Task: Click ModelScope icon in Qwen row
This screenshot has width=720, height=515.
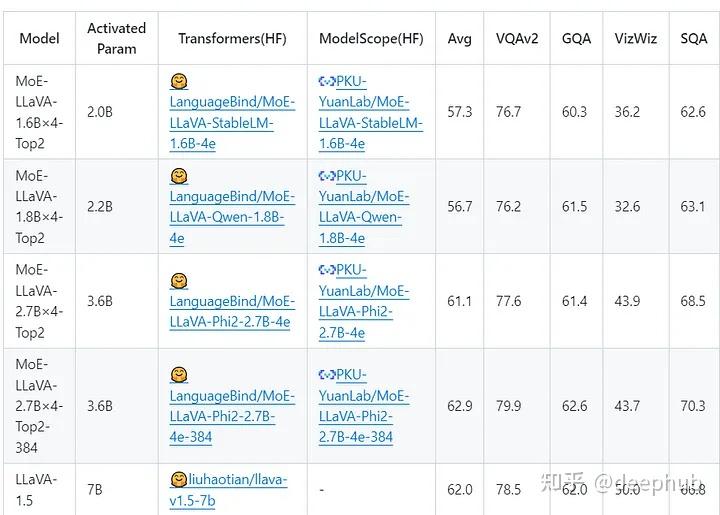Action: tap(327, 176)
